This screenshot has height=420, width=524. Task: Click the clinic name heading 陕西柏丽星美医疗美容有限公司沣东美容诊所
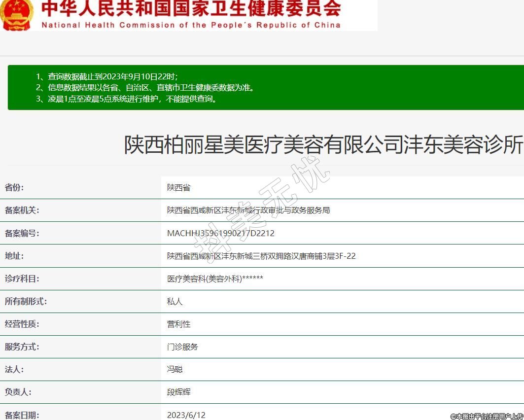(323, 145)
